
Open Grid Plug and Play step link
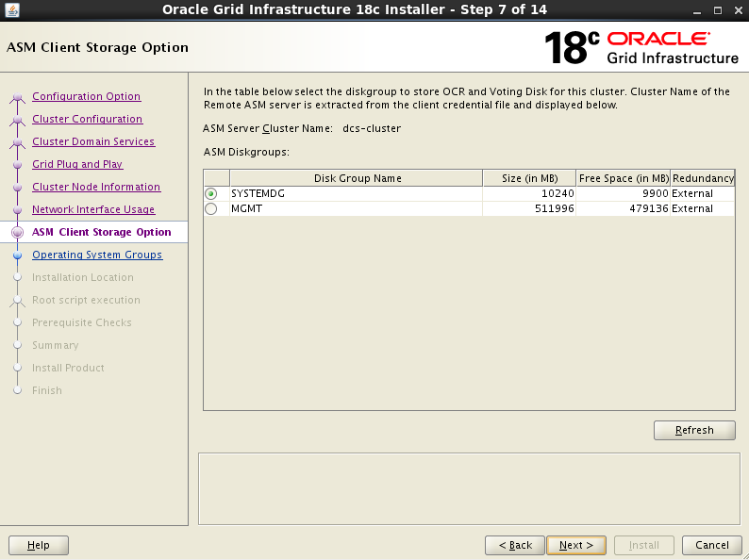click(77, 164)
